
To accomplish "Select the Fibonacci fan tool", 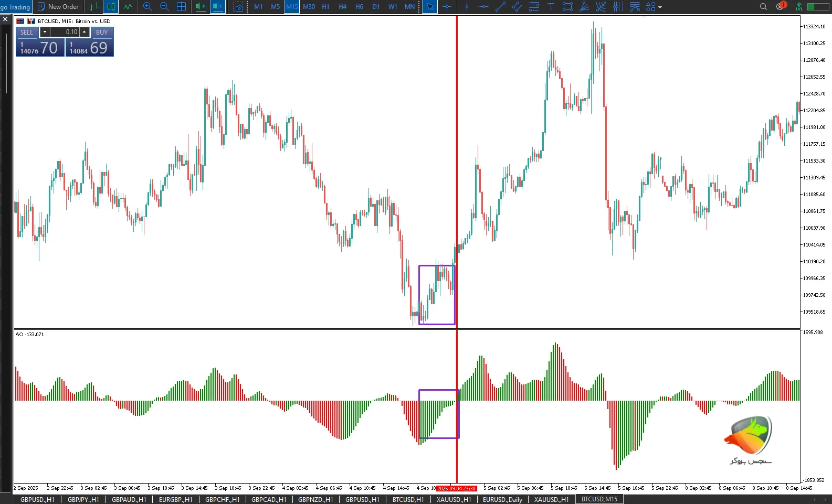I will [x=601, y=7].
